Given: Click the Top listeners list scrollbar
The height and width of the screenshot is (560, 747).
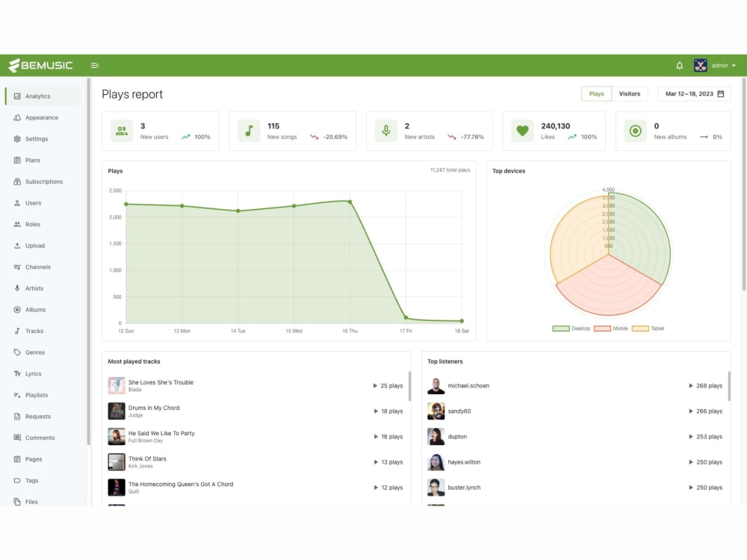Looking at the screenshot, I should [x=729, y=387].
